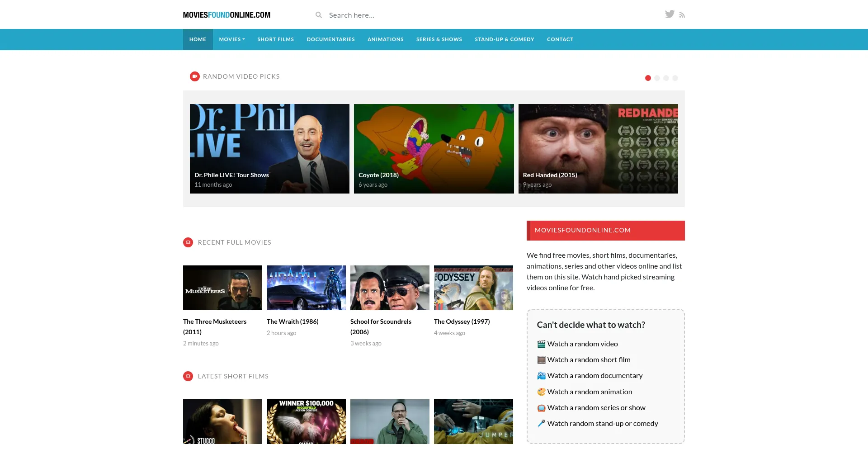Select the third carousel dot
This screenshot has height=449, width=868.
(666, 78)
